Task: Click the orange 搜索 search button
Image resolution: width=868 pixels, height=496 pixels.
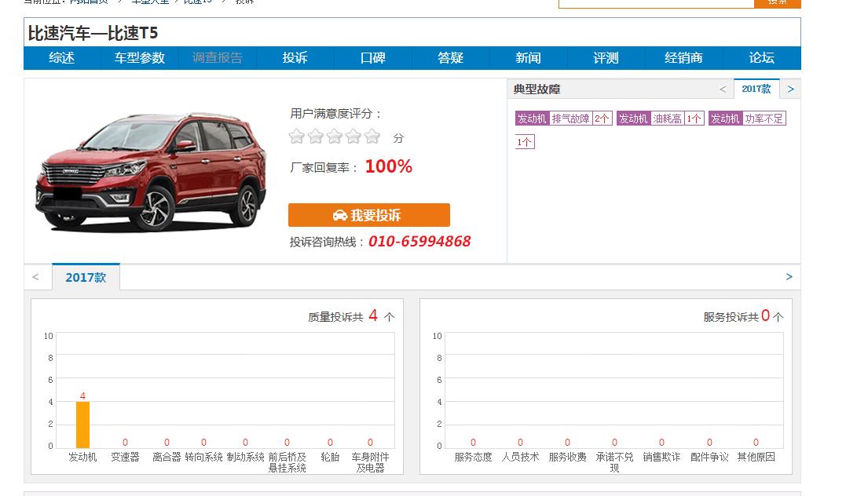Action: (777, 2)
